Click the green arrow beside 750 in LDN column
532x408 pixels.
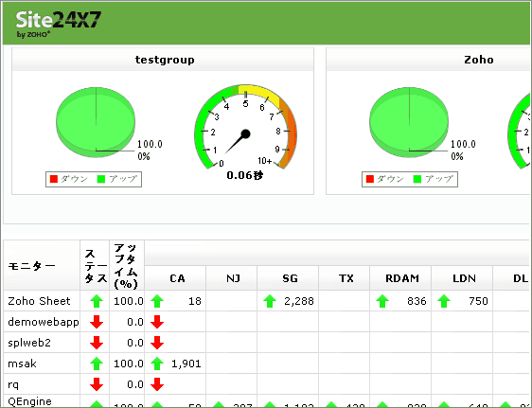444,301
